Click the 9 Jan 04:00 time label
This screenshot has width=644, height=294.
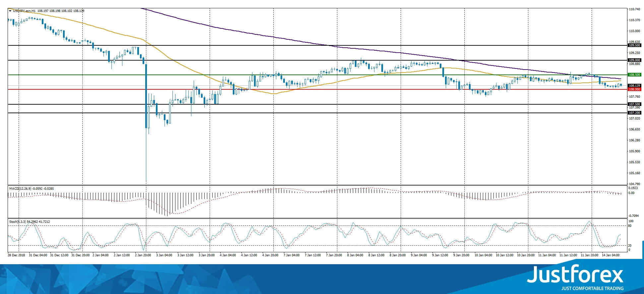click(419, 255)
